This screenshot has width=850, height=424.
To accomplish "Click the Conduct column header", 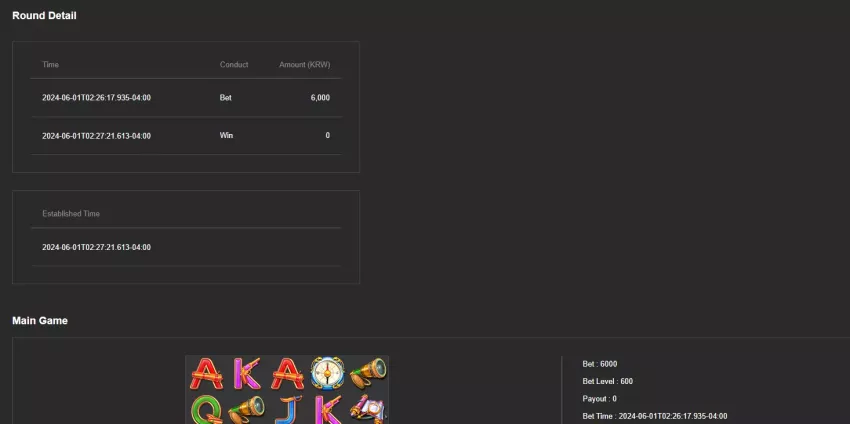I will (x=234, y=65).
